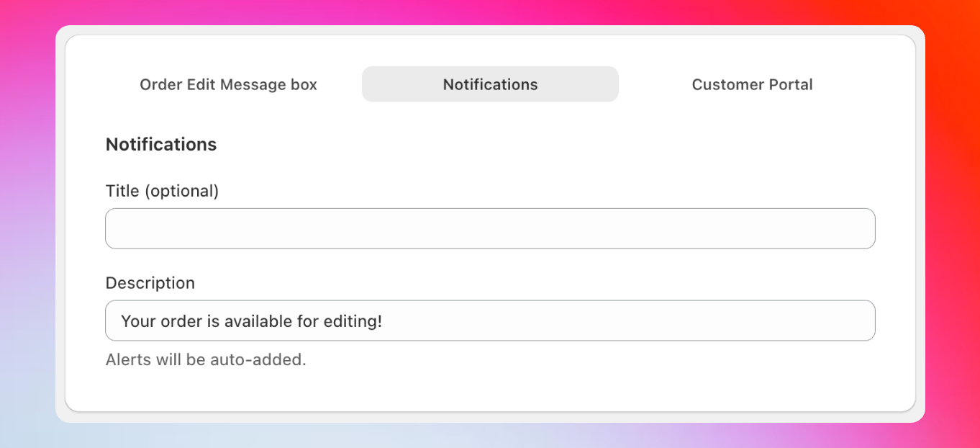Image resolution: width=980 pixels, height=448 pixels.
Task: Click the 'Description' label
Action: click(x=150, y=282)
